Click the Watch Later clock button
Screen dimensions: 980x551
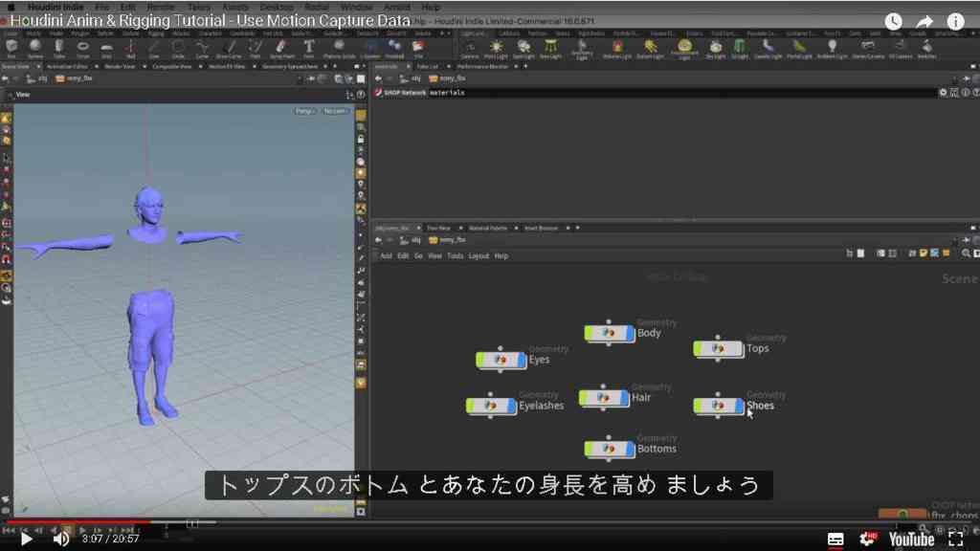[893, 21]
